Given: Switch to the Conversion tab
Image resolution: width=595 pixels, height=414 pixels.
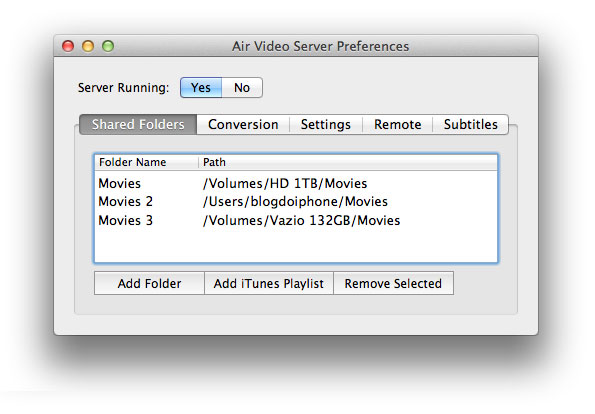Looking at the screenshot, I should 243,124.
